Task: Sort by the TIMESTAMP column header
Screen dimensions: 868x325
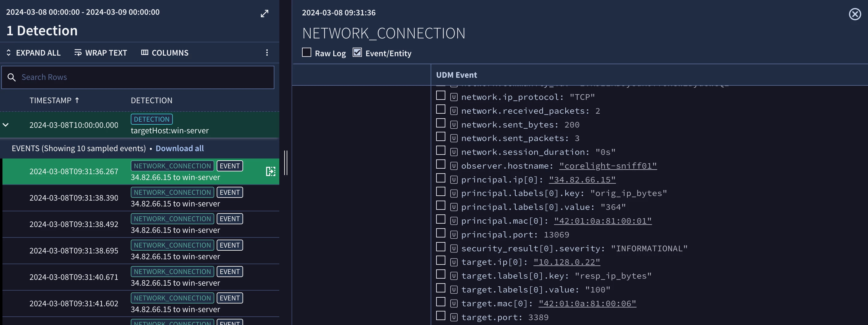Action: 54,100
